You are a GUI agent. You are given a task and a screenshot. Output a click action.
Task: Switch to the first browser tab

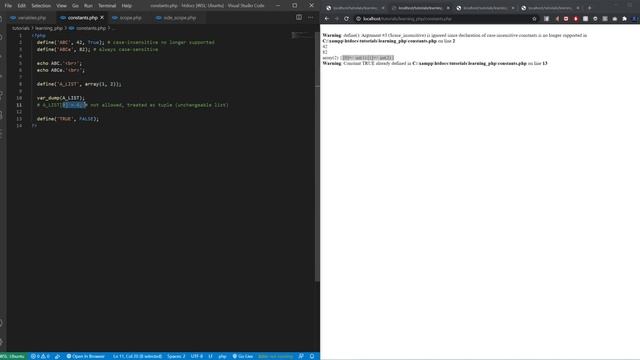[355, 8]
